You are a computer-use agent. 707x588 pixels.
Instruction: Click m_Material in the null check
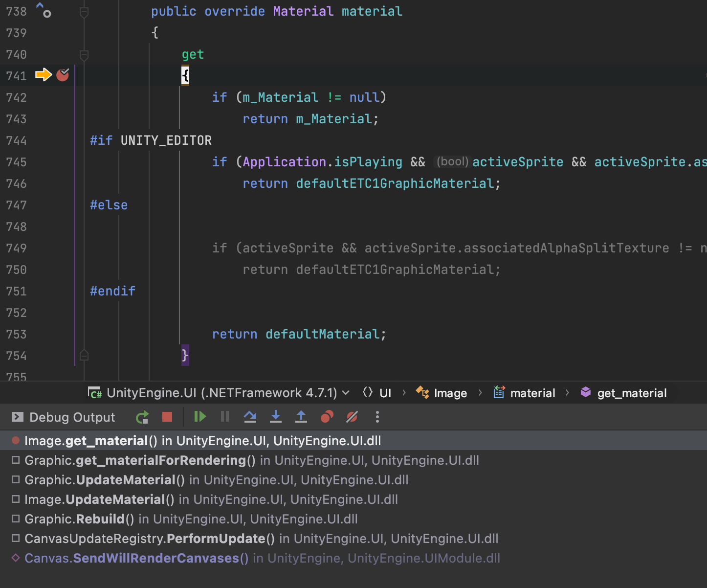tap(281, 97)
